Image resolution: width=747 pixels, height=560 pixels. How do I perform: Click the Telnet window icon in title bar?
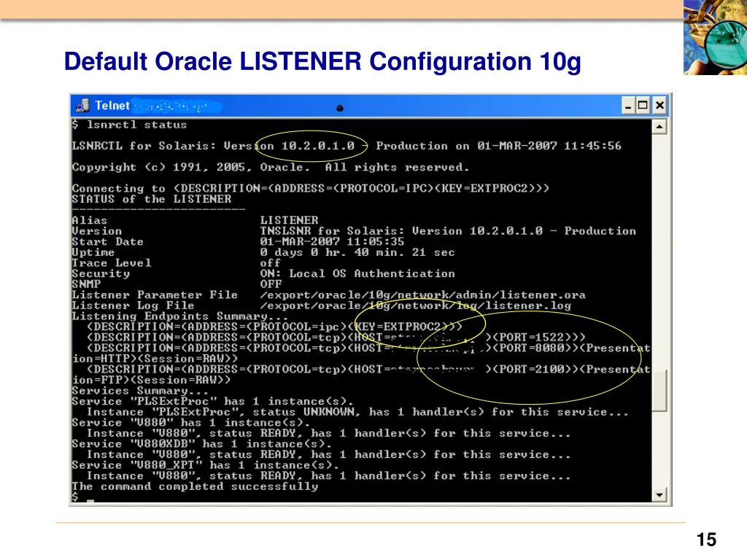click(82, 105)
